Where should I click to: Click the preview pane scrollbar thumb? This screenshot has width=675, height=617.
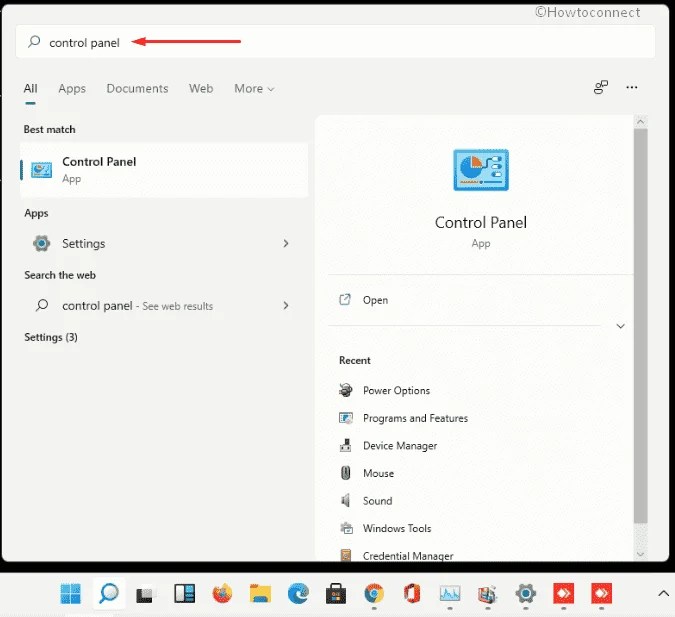point(641,326)
